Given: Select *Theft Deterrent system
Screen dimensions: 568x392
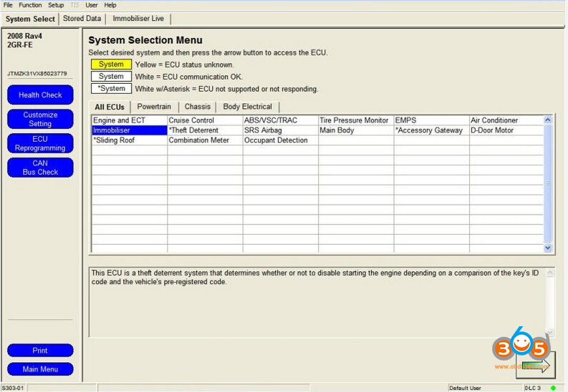Looking at the screenshot, I should (x=205, y=130).
